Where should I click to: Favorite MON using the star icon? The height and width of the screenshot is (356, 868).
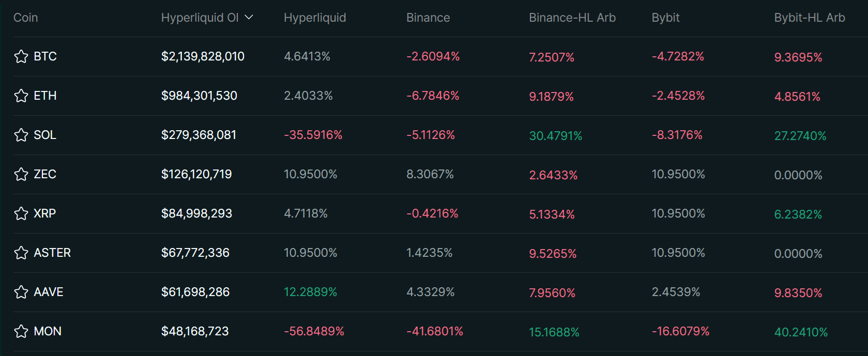[x=21, y=331]
